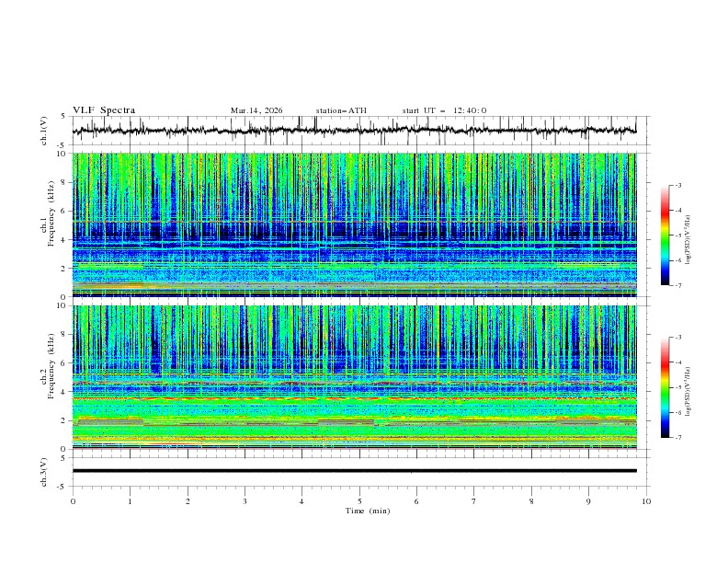Click the ch.2 spectrogram panel
Image resolution: width=728 pixels, height=563 pixels.
354,377
